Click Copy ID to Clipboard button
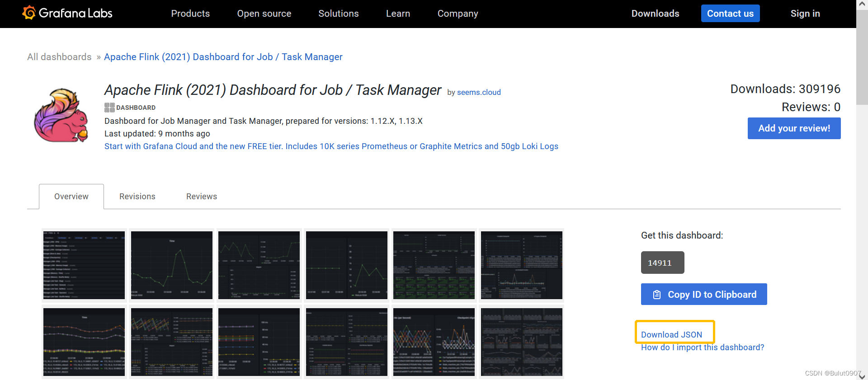Viewport: 868px width, 380px height. 704,294
